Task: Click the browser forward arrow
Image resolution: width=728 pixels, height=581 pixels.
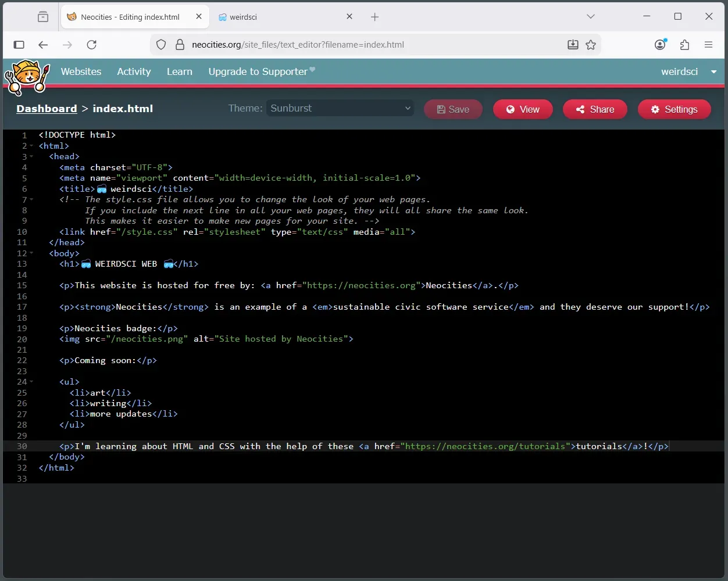Action: [x=67, y=45]
